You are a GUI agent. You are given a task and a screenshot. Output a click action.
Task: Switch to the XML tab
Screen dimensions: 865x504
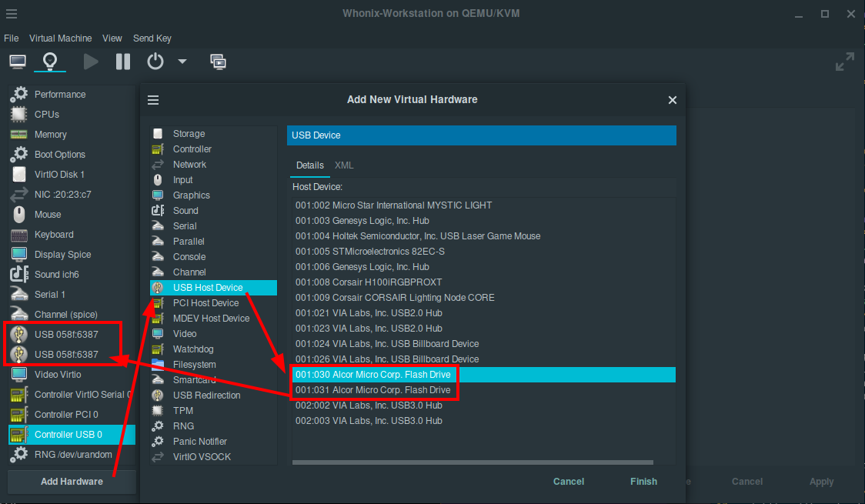coord(344,165)
